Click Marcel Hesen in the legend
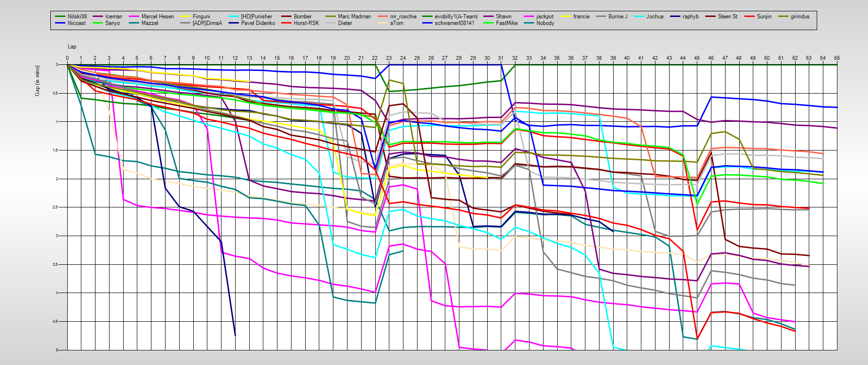Image resolution: width=868 pixels, height=365 pixels. (x=158, y=16)
